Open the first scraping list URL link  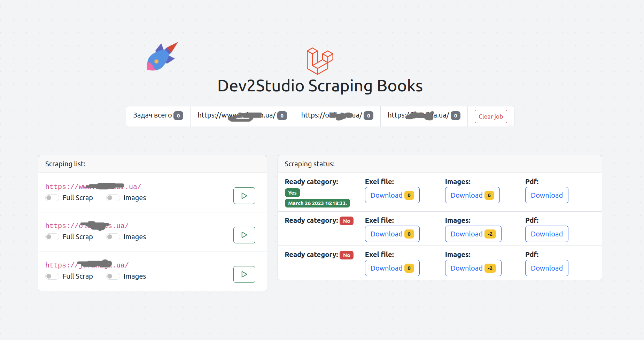(x=93, y=187)
